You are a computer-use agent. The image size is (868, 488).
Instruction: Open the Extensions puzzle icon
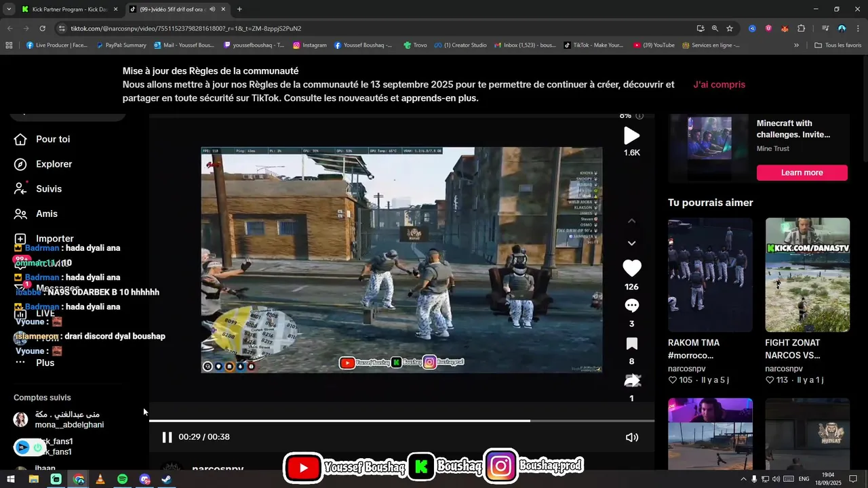pos(801,28)
